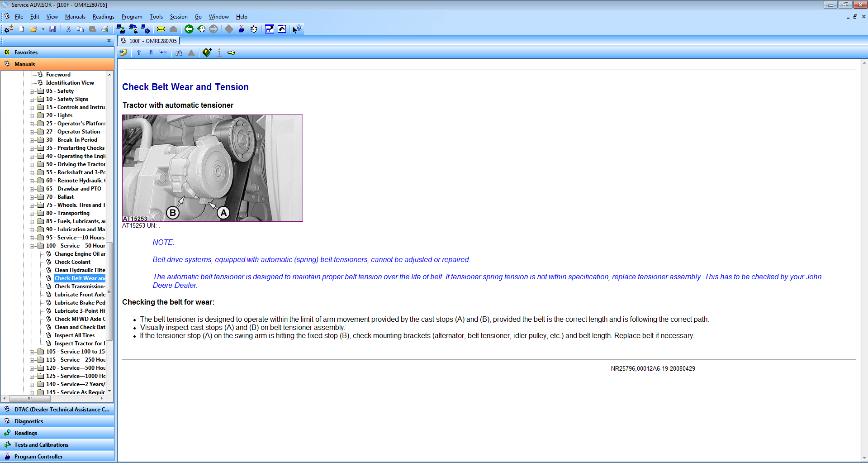
Task: Open the File menu
Action: [19, 17]
